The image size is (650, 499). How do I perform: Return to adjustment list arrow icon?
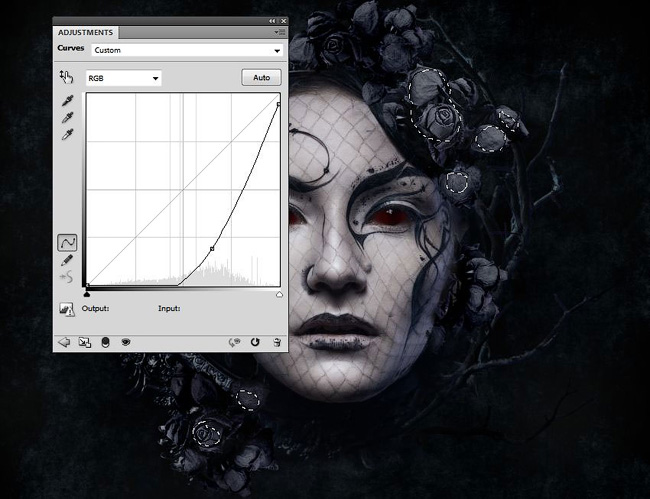[64, 342]
